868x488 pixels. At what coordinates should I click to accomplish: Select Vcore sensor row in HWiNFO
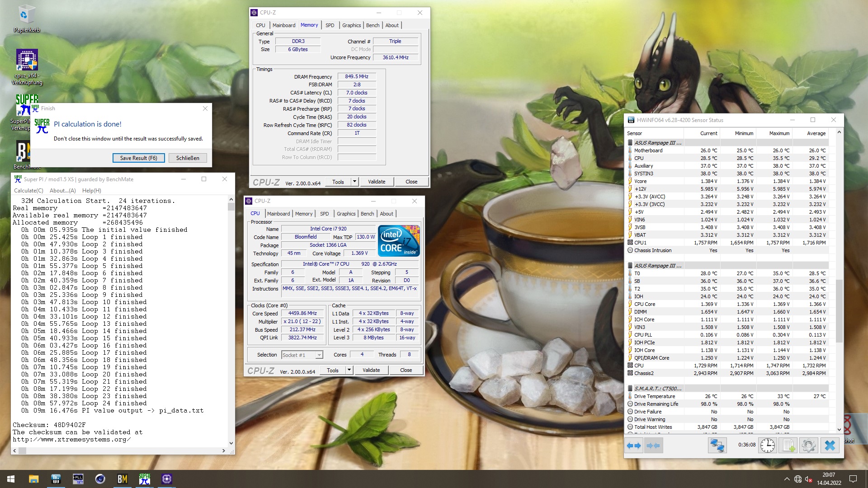coord(727,181)
